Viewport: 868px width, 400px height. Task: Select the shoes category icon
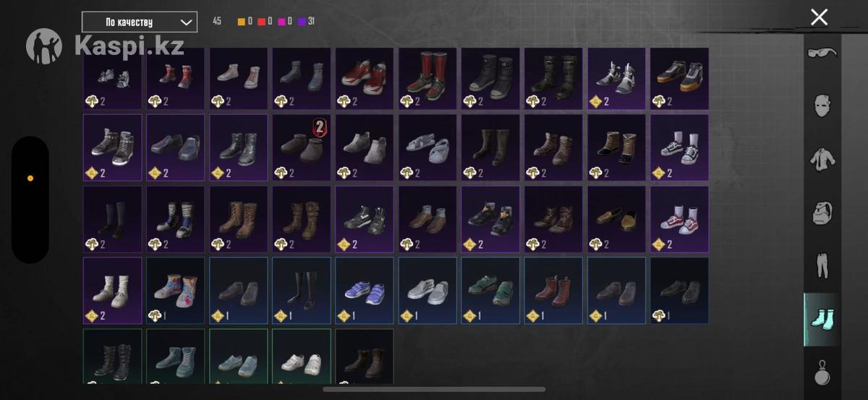pos(822,320)
